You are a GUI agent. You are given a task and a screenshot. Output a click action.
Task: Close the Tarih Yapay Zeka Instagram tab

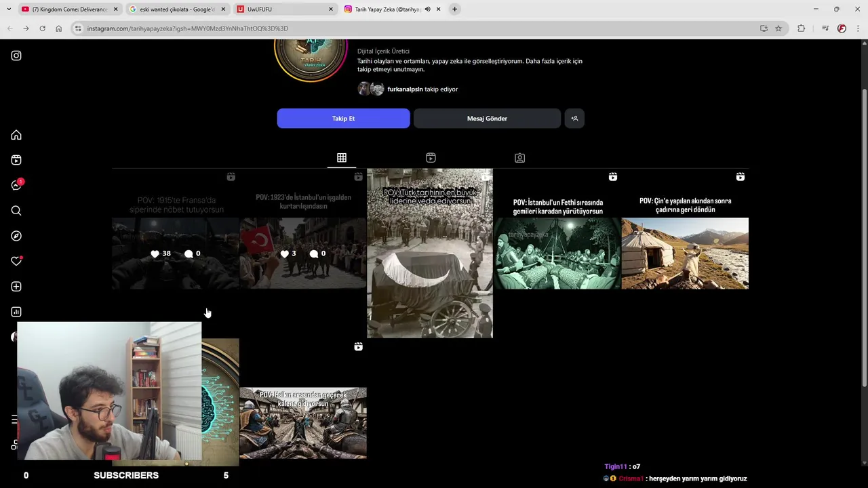(x=438, y=9)
